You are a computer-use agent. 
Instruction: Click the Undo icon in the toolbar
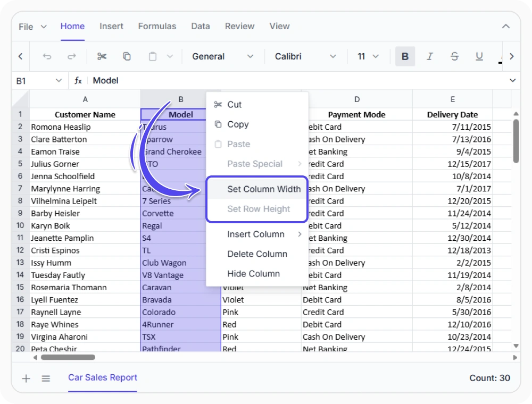point(47,56)
